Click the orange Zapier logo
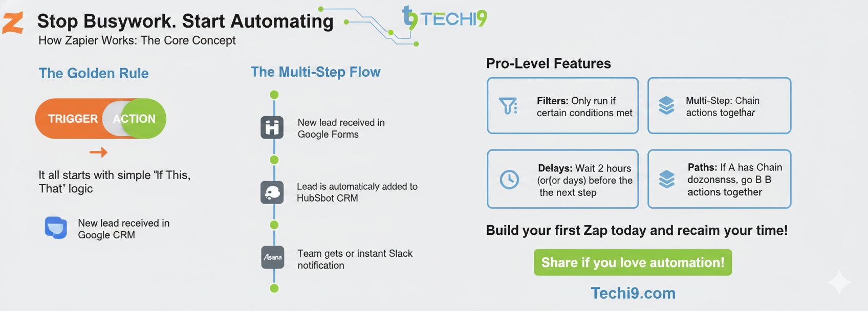This screenshot has width=868, height=311. [13, 23]
